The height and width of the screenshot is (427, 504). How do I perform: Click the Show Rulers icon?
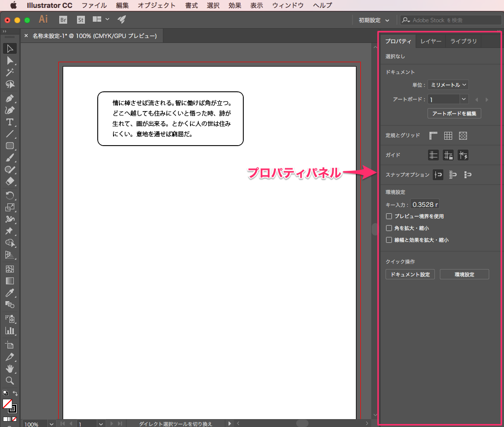coord(433,135)
